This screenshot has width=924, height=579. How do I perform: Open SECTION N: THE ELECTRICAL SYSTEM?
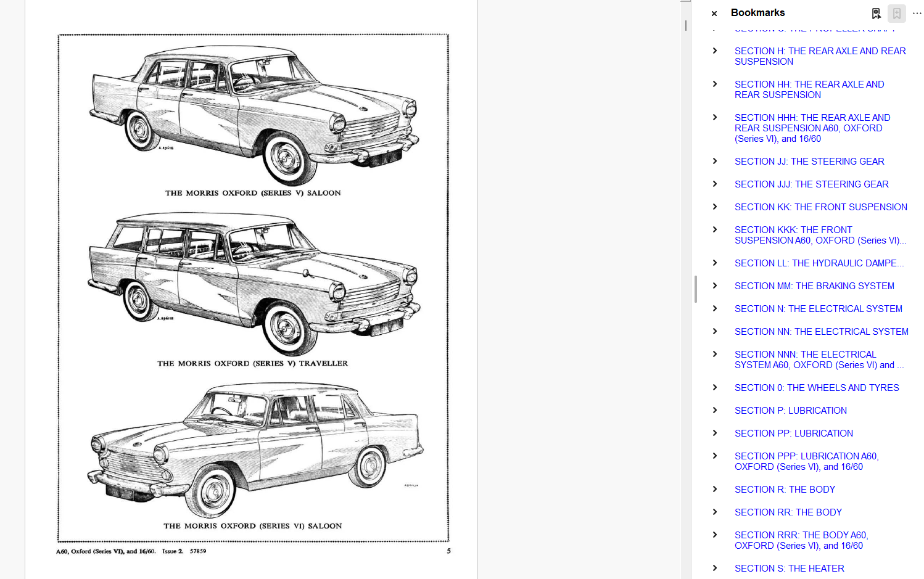point(819,309)
